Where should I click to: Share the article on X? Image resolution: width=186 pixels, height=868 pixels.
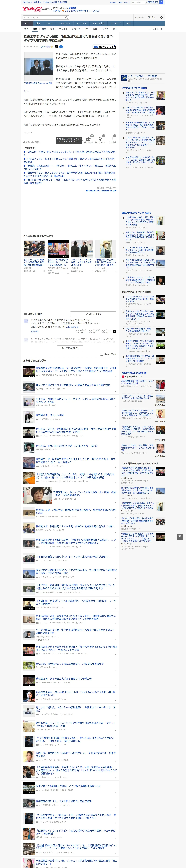[56, 47]
